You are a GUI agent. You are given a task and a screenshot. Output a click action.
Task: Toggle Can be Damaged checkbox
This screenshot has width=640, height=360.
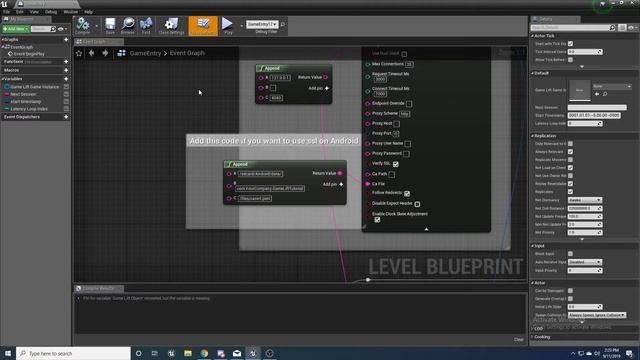570,291
